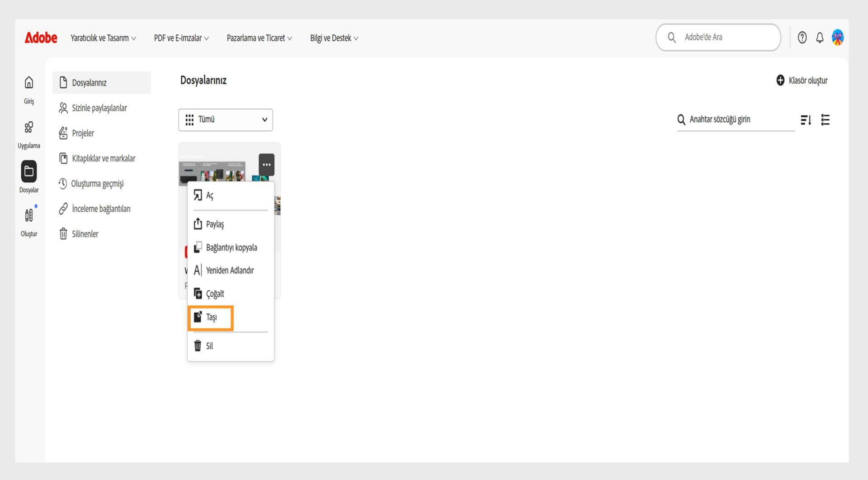
Task: Choose Sil in context menu
Action: point(231,346)
